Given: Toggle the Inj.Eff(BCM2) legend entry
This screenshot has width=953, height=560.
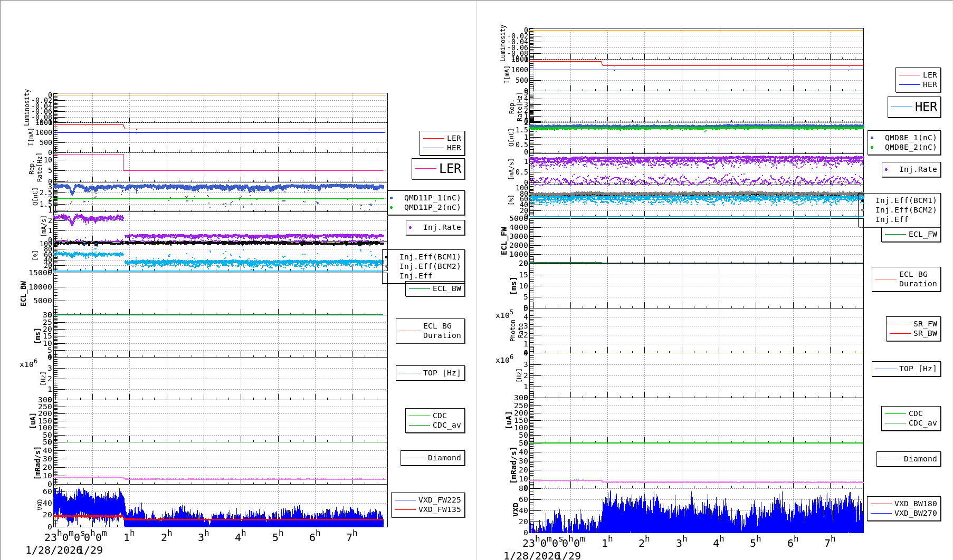Looking at the screenshot, I should pyautogui.click(x=428, y=266).
